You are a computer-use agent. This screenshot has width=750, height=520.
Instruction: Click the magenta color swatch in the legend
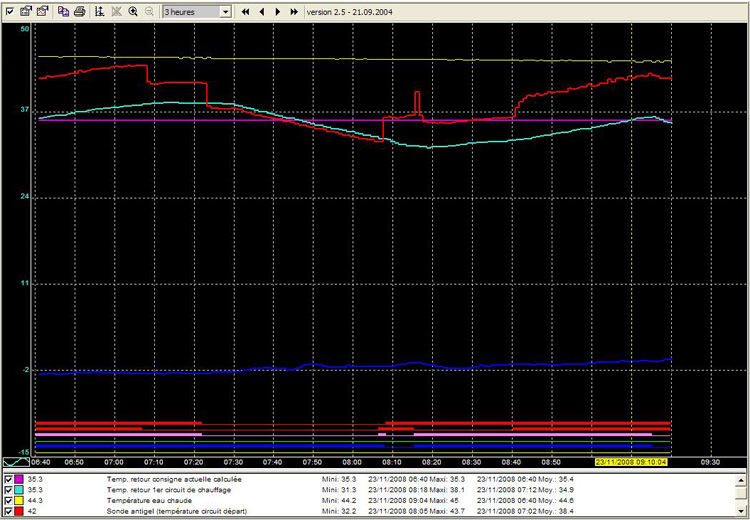(20, 480)
